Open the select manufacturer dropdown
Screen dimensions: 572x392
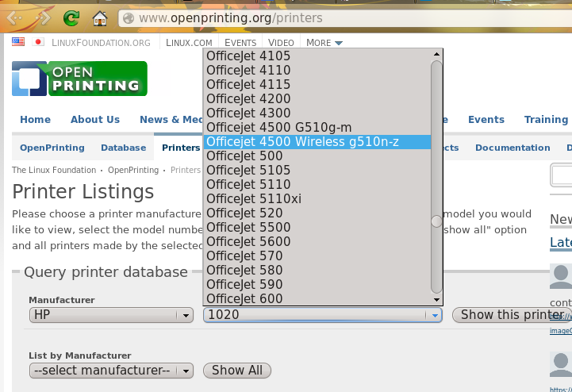[x=111, y=371]
